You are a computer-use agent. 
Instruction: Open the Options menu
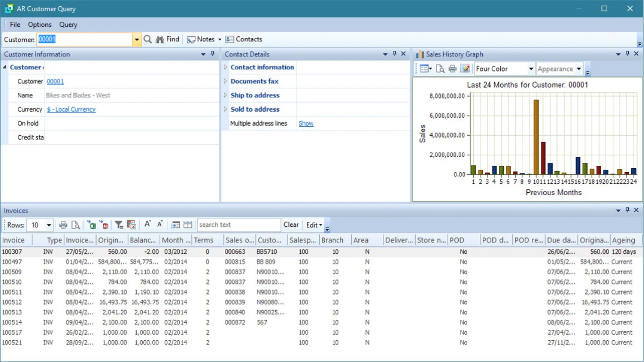[x=39, y=25]
